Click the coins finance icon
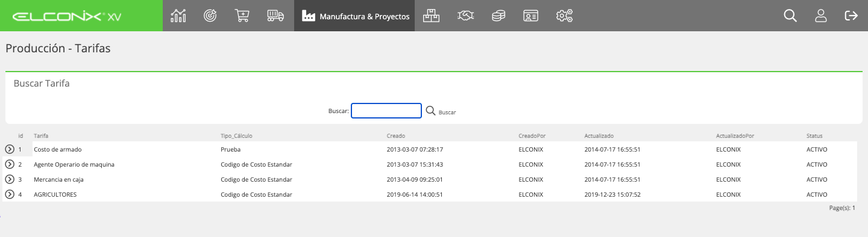 [x=498, y=16]
